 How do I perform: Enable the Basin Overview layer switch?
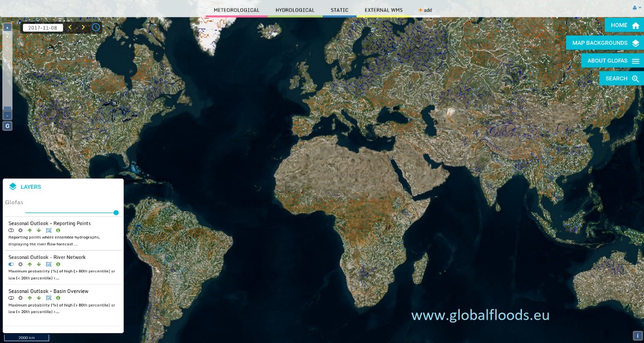tap(11, 298)
